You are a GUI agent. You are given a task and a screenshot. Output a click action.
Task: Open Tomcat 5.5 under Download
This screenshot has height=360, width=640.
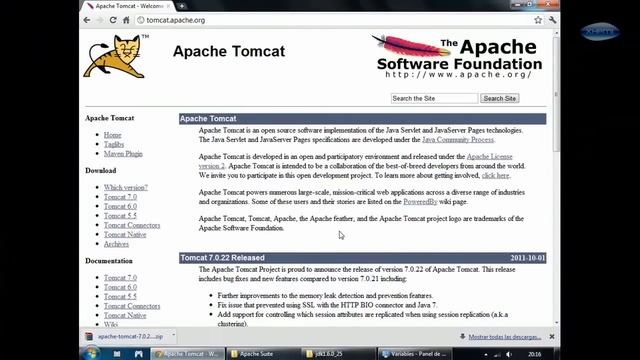tap(120, 216)
